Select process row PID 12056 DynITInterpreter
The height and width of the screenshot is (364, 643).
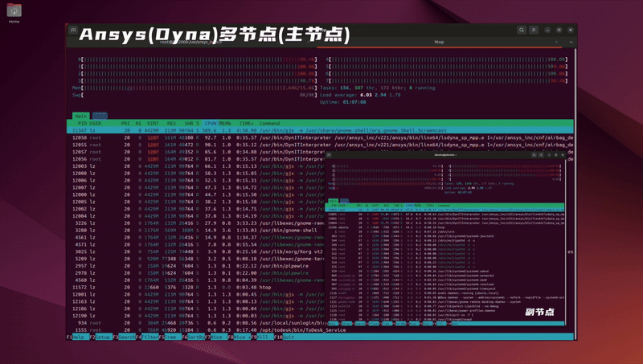(197, 159)
